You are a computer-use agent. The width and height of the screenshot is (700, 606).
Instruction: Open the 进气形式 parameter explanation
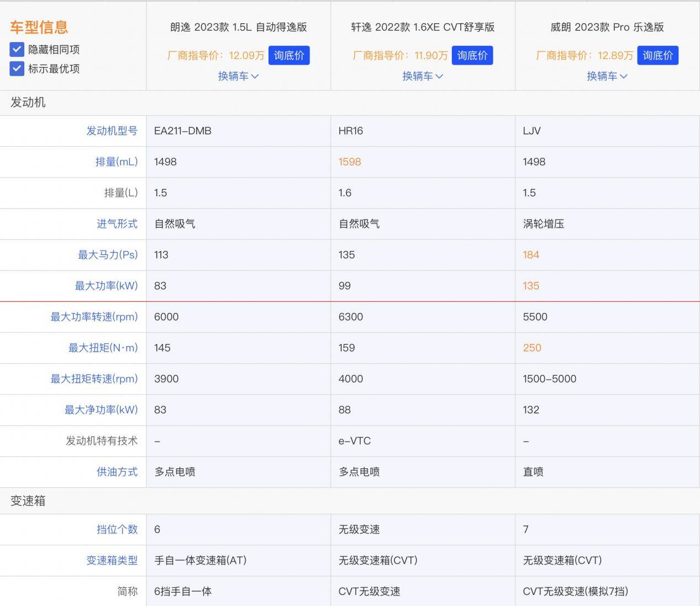(x=117, y=224)
